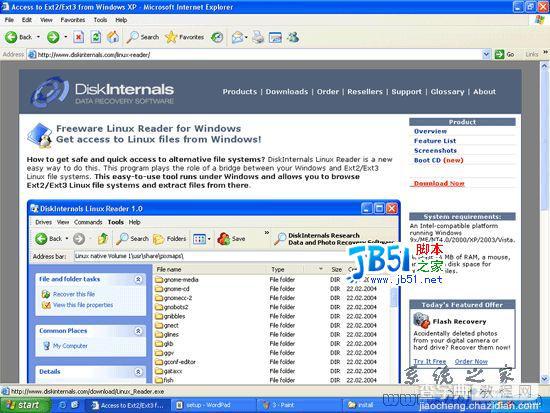Select the gnome-media folder row
This screenshot has height=413, width=550.
click(272, 280)
